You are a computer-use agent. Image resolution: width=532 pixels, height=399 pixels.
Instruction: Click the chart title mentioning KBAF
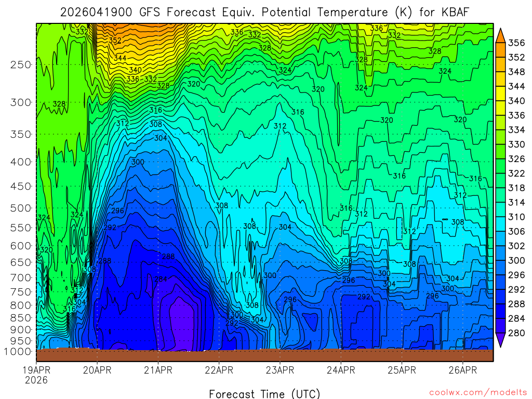click(264, 12)
